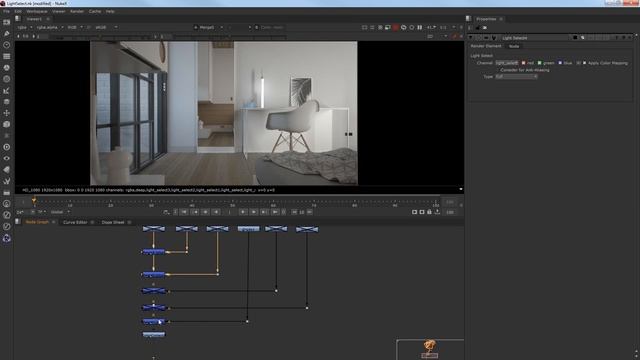Select the Node tab in properties

514,46
